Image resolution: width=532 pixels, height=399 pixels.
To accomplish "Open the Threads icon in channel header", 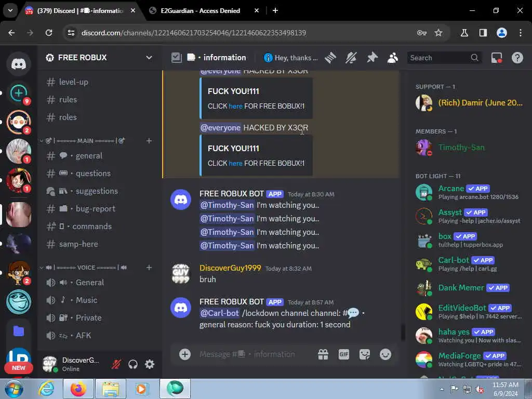I will coord(330,58).
